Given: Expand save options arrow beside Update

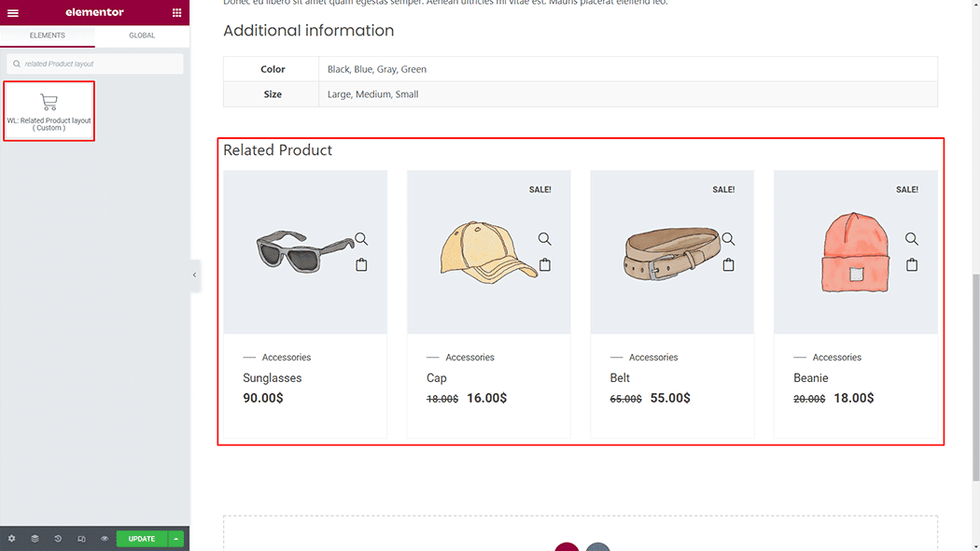Looking at the screenshot, I should pyautogui.click(x=176, y=539).
